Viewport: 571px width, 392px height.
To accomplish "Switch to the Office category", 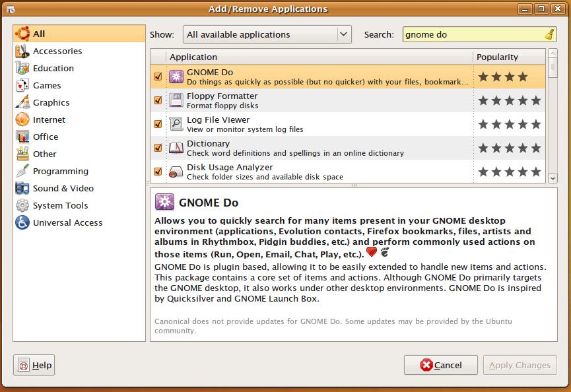I will (46, 137).
